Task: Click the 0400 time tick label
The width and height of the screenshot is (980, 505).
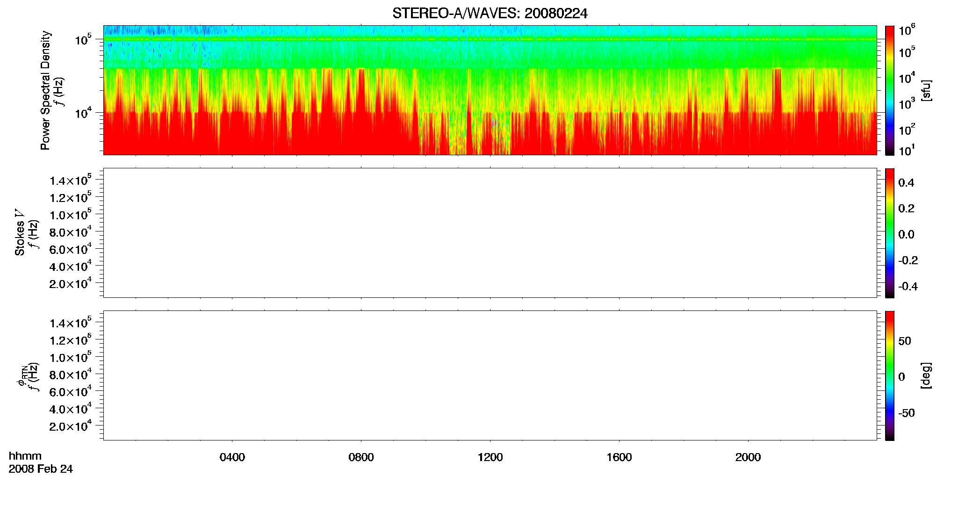Action: (x=232, y=457)
